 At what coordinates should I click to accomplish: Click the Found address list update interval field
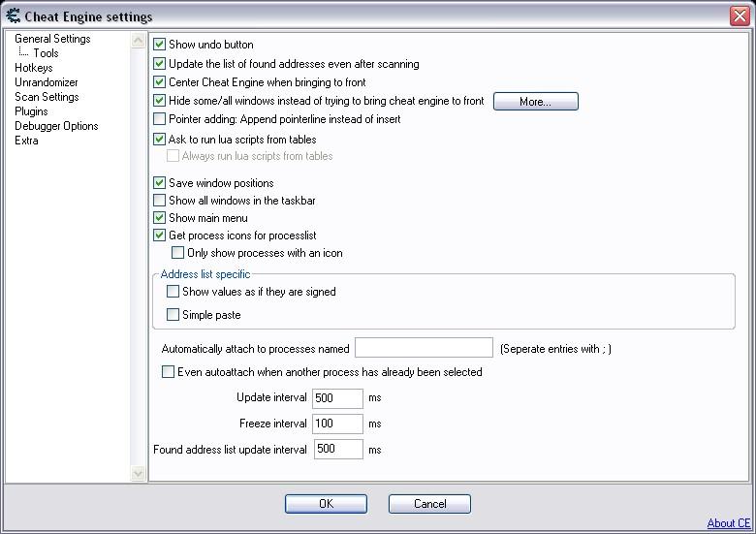point(338,449)
